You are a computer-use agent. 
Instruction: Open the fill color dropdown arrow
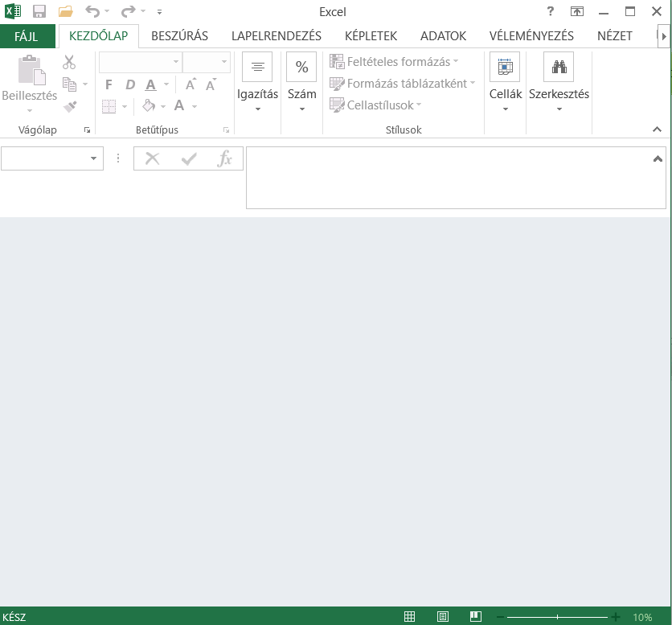163,106
